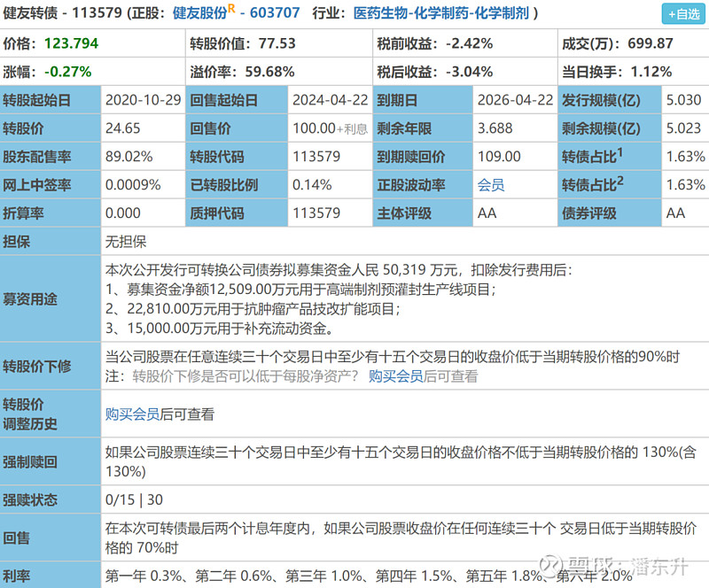Click the +自选 button
This screenshot has height=588, width=709.
click(683, 13)
